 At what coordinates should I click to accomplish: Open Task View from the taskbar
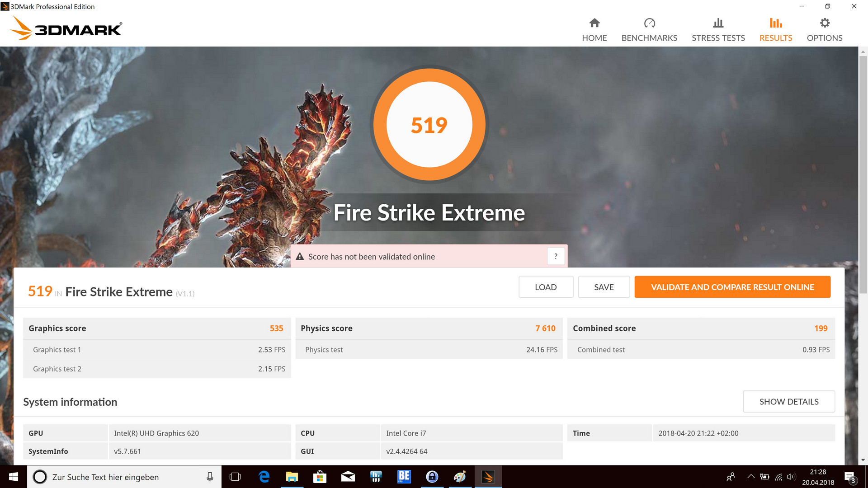pos(235,477)
